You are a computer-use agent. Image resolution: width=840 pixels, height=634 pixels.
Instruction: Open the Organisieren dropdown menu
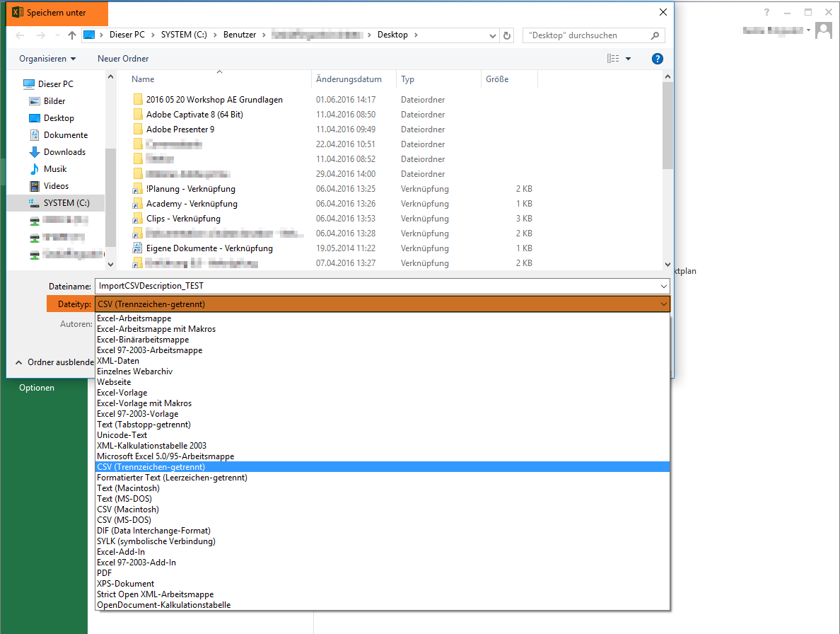(47, 59)
